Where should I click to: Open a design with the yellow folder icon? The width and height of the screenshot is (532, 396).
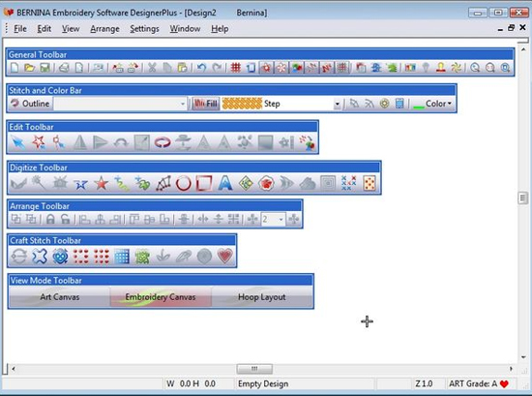[30, 68]
